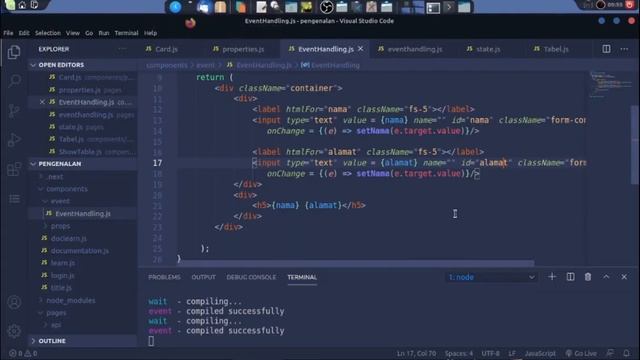Click errors and warnings count in status bar
640x360 pixels.
(x=23, y=353)
